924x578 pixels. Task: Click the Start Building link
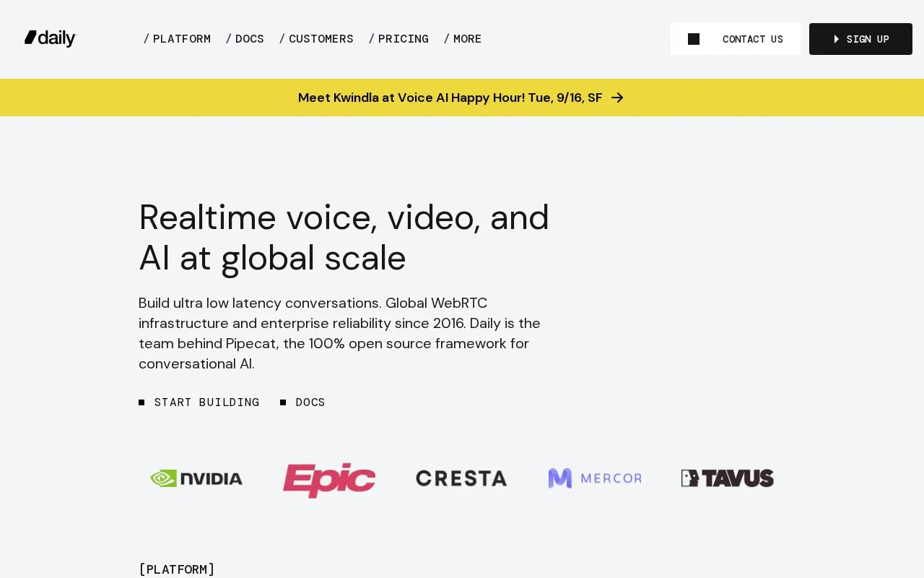point(199,402)
